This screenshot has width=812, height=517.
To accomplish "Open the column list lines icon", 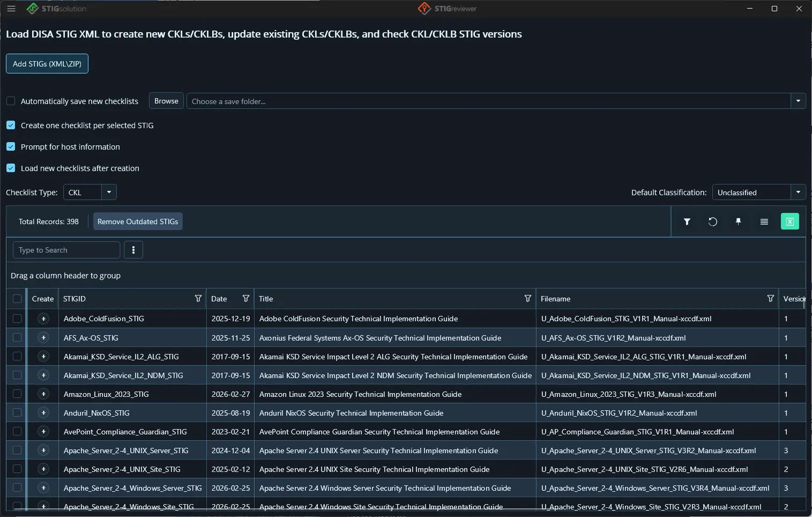I will (764, 221).
